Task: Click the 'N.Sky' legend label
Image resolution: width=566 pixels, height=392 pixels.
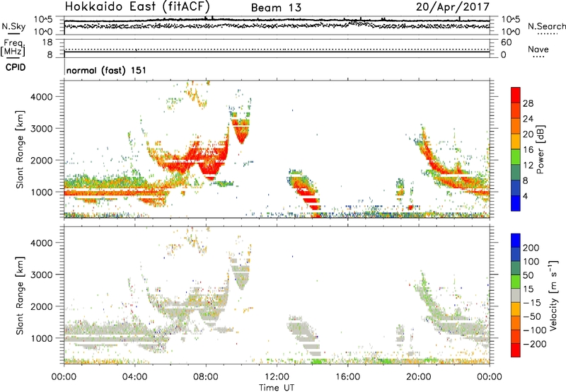Action: [13, 26]
